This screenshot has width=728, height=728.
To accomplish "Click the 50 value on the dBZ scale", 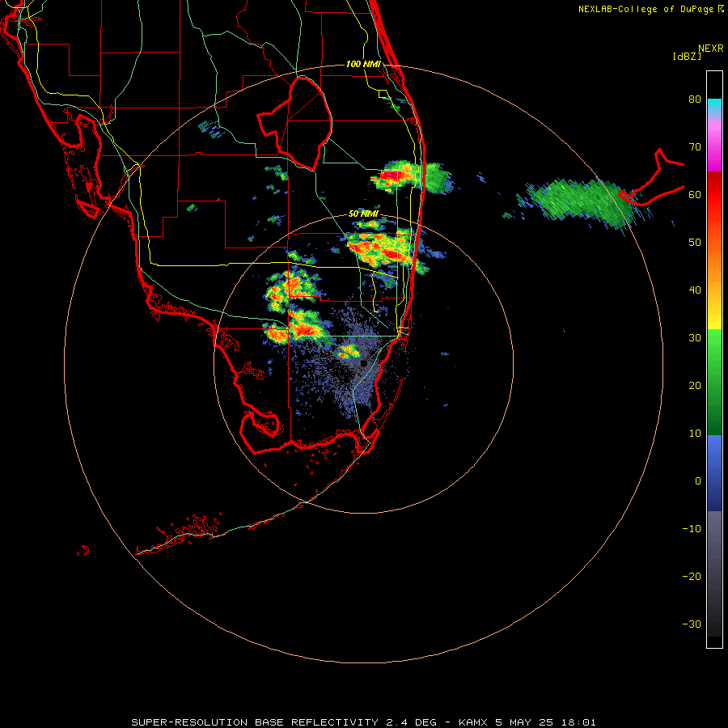I will coord(695,243).
